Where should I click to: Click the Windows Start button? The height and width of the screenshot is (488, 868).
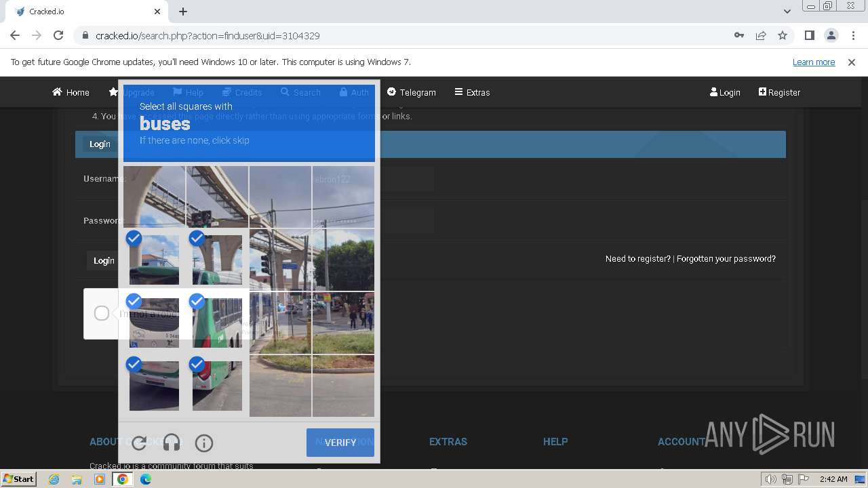point(19,479)
